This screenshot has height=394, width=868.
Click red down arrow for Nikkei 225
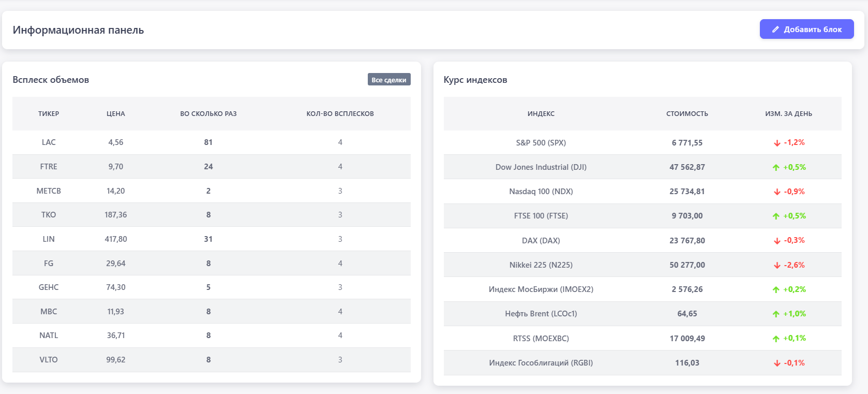(777, 266)
